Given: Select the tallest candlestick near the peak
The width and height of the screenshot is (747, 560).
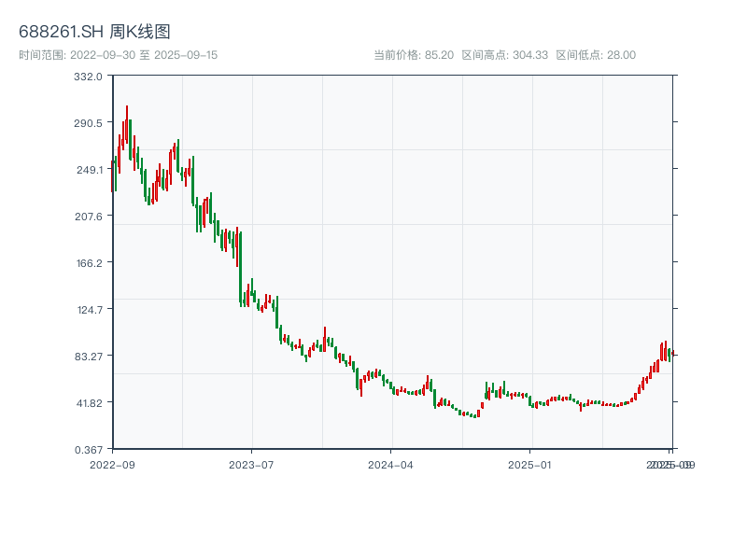Looking at the screenshot, I should [x=126, y=119].
